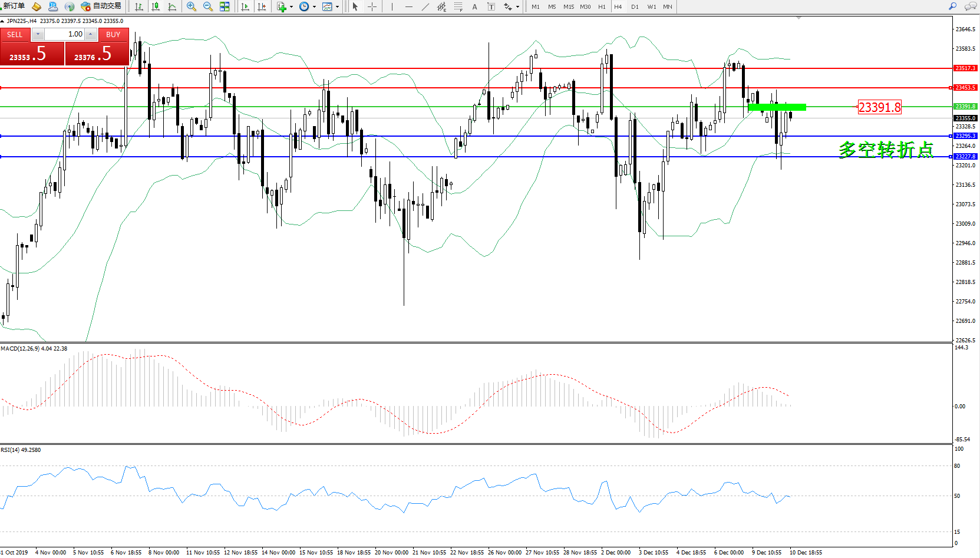
Task: Open the chart templates dropdown arrow
Action: pyautogui.click(x=337, y=7)
